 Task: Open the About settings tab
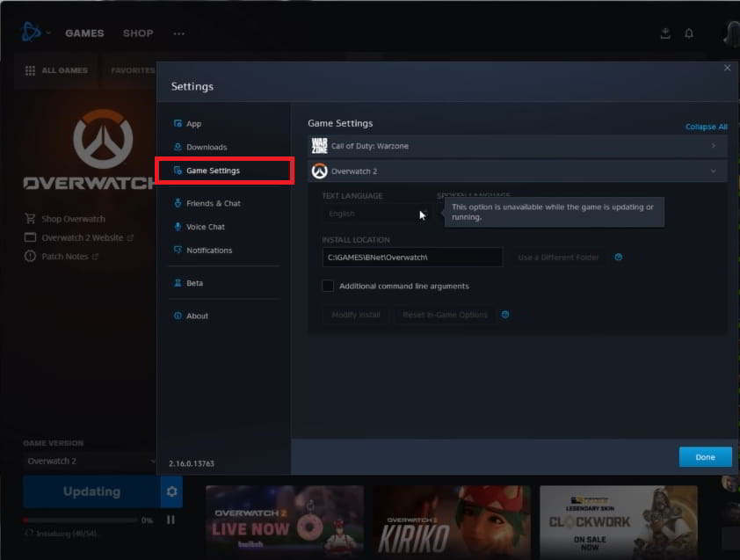(x=197, y=316)
